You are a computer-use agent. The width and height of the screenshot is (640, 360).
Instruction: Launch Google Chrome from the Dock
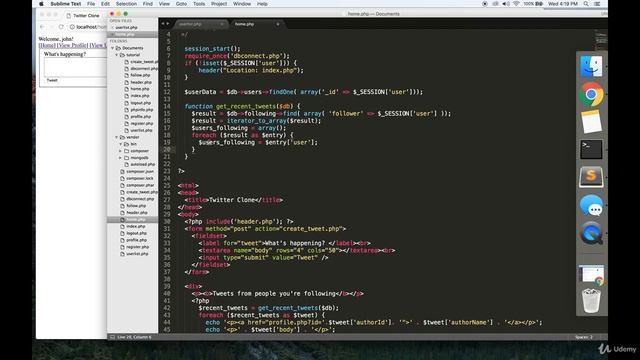click(x=591, y=94)
